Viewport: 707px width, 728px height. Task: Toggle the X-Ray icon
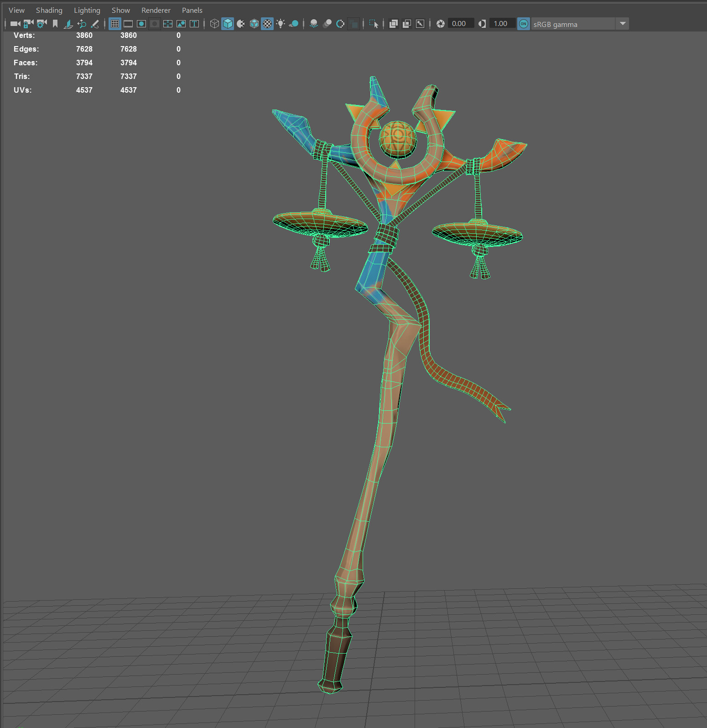(x=394, y=24)
